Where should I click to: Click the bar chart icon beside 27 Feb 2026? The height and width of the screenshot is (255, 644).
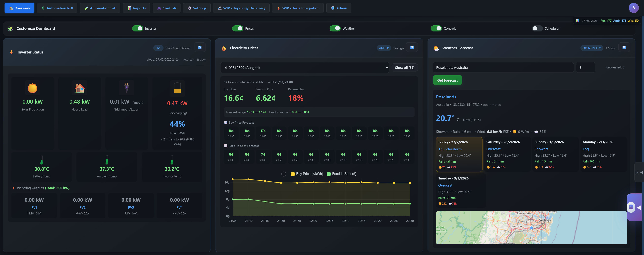click(x=577, y=21)
